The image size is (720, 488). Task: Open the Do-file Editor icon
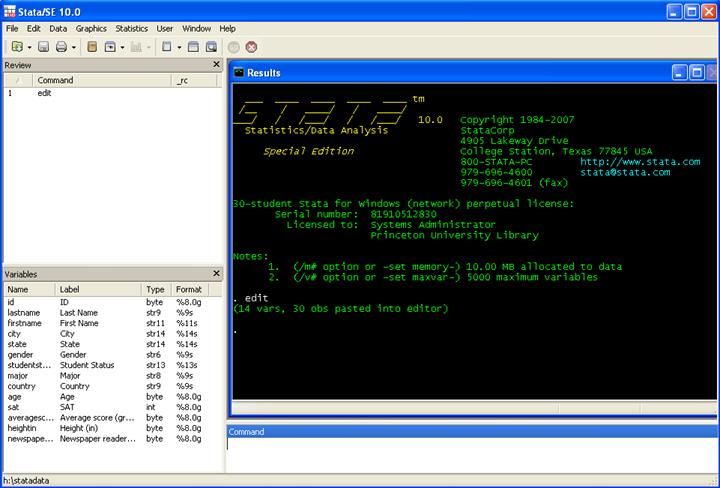pyautogui.click(x=166, y=47)
